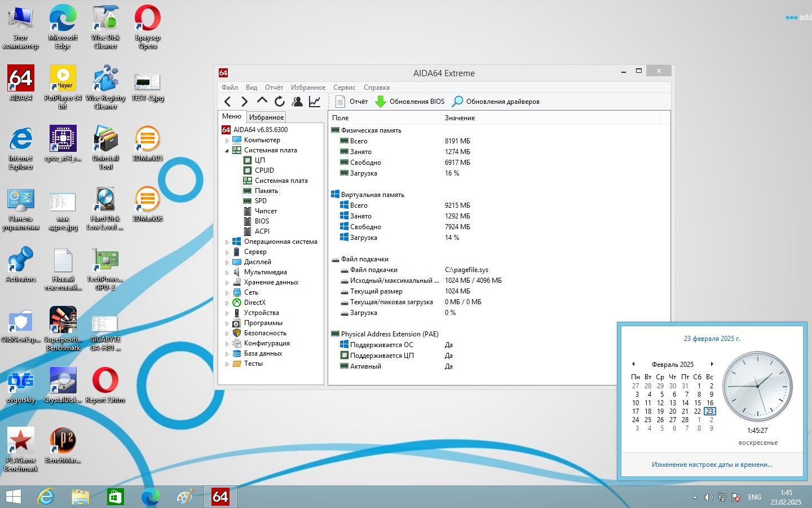
Task: Select Чипсет in the tree
Action: [x=266, y=211]
